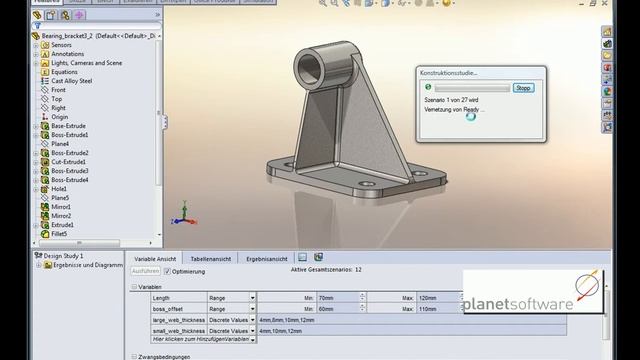Open small_web_thickness Discrete Values dropdown
The width and height of the screenshot is (640, 360).
pyautogui.click(x=252, y=331)
